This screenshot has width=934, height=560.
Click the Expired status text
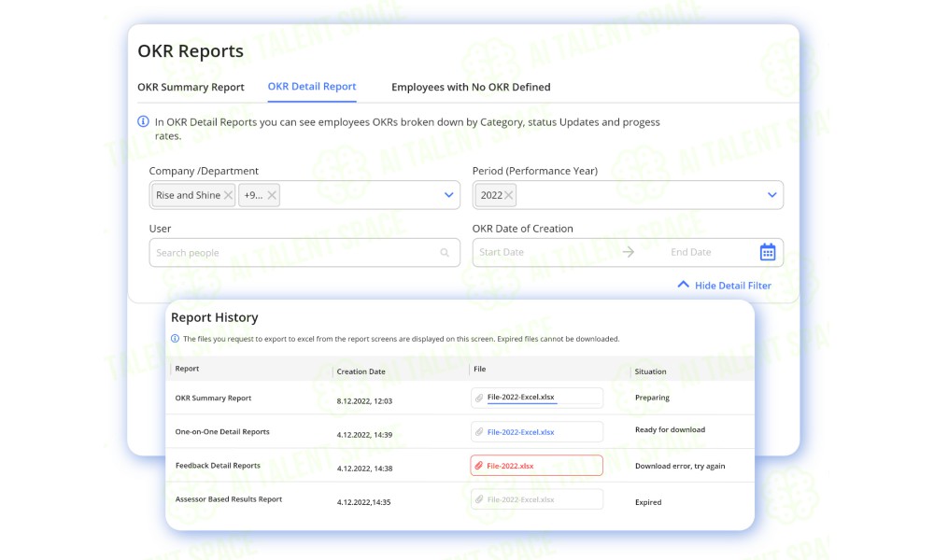(x=648, y=502)
